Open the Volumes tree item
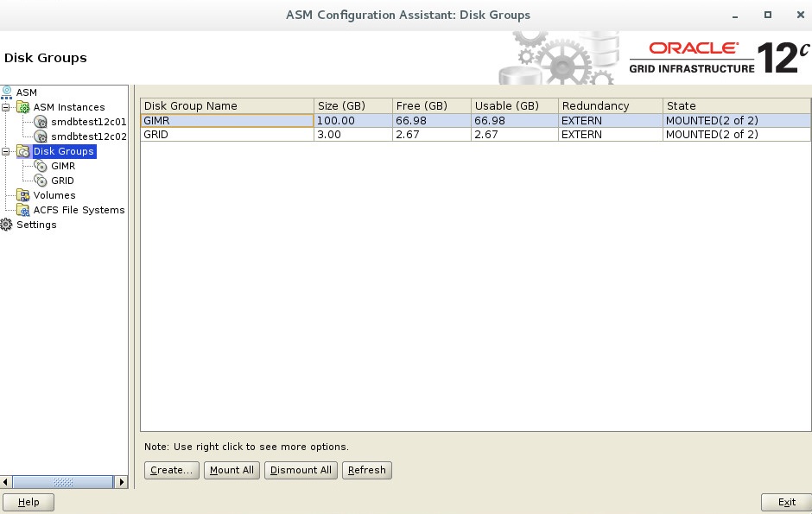 point(54,195)
